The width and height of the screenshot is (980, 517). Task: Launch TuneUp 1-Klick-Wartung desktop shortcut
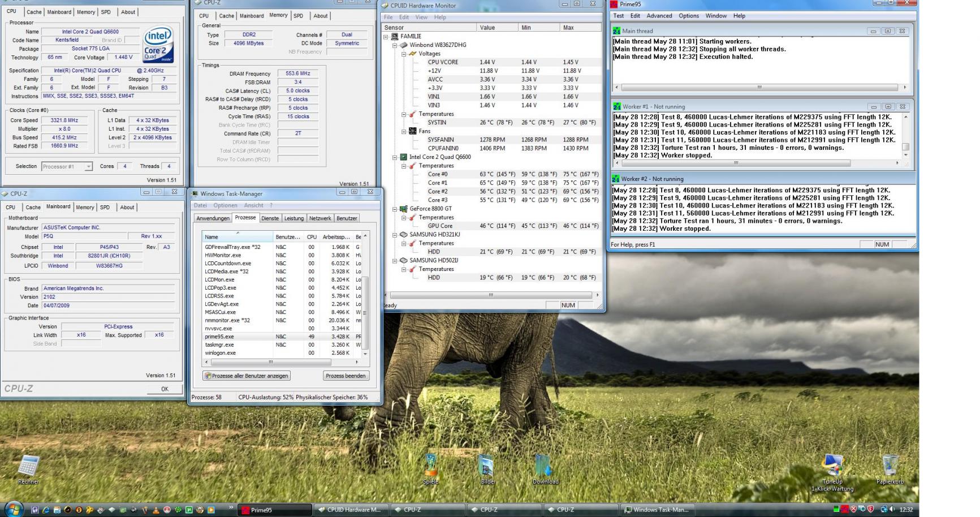(x=832, y=472)
